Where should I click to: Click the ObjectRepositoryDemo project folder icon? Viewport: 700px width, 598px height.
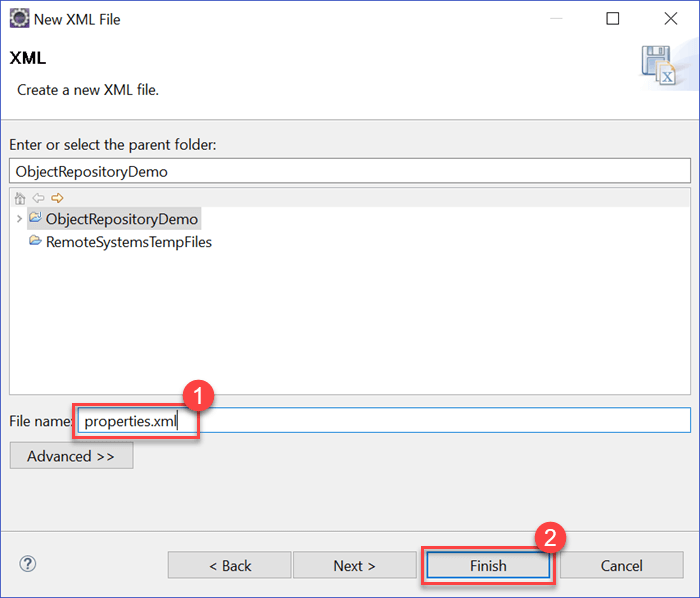[x=35, y=218]
